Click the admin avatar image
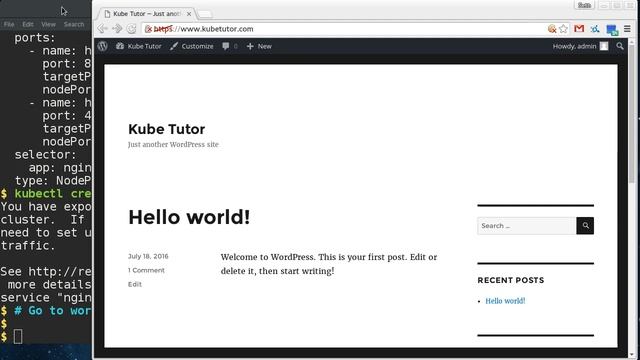Screen dimensions: 640x360 pos(604,46)
